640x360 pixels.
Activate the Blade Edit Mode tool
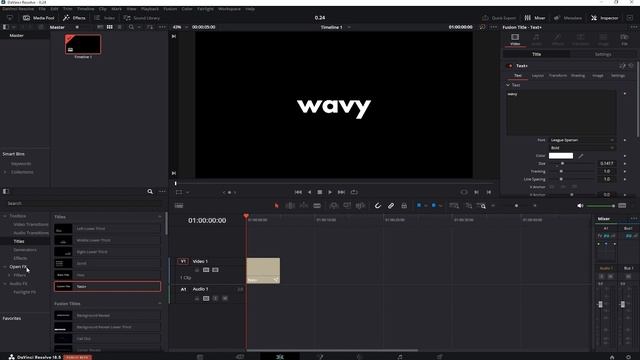(x=317, y=206)
